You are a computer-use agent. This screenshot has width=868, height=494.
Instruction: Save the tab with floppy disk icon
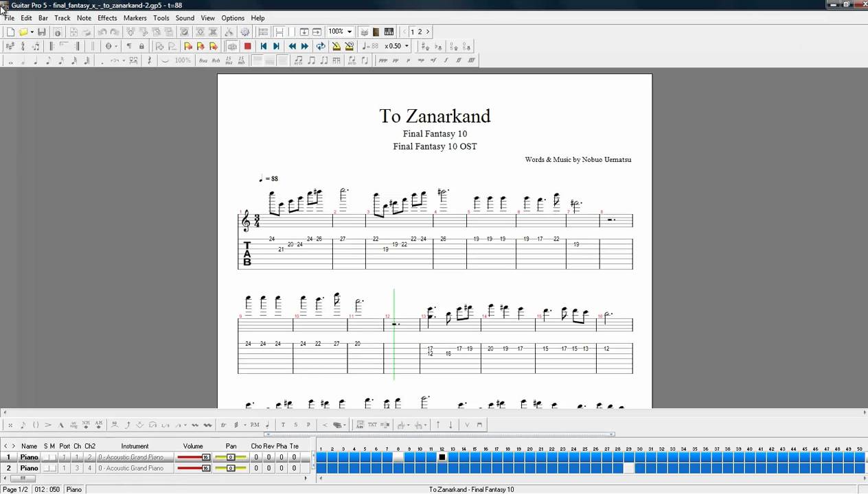coord(42,32)
